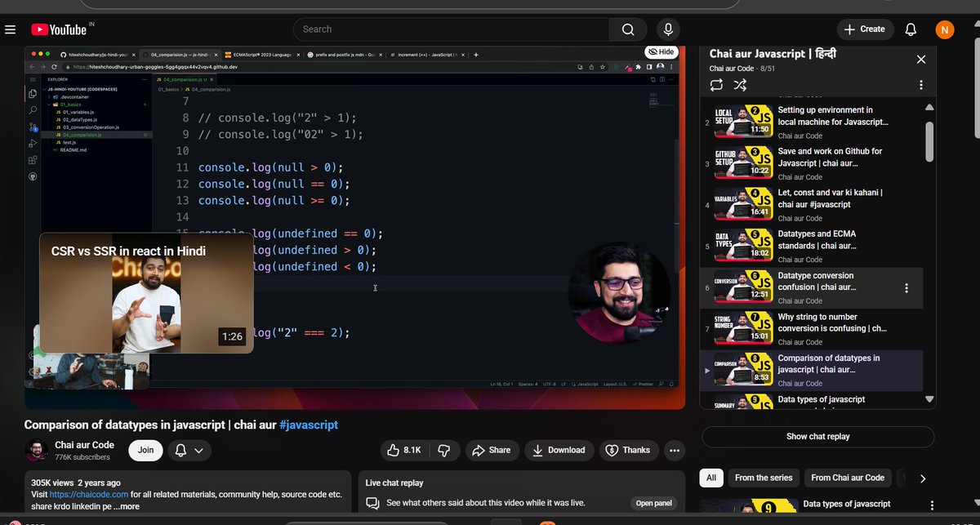Select the From the series chip
Screen dimensions: 980x525
(x=764, y=478)
